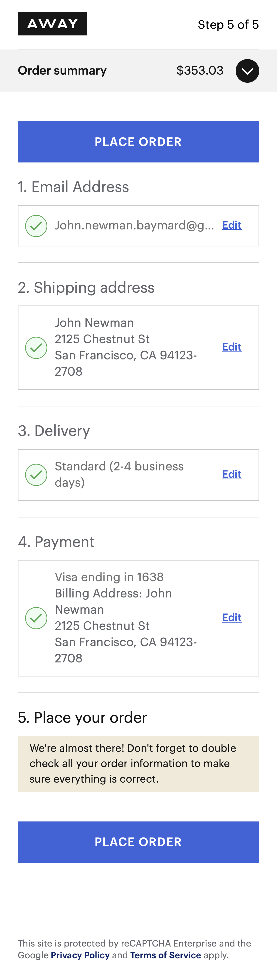Click the $353.03 order total
Screen dimensions: 277x980
pyautogui.click(x=200, y=70)
